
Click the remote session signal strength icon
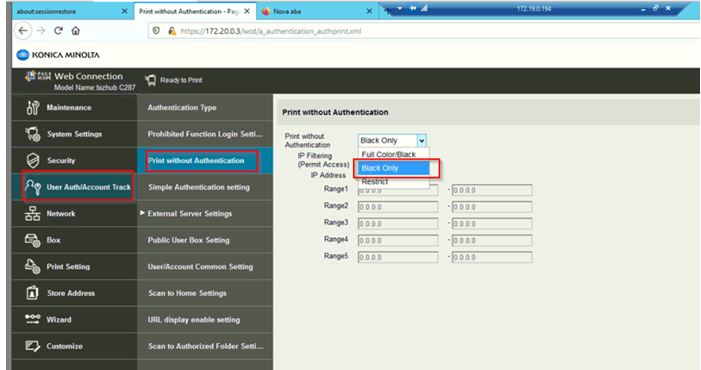[x=424, y=8]
